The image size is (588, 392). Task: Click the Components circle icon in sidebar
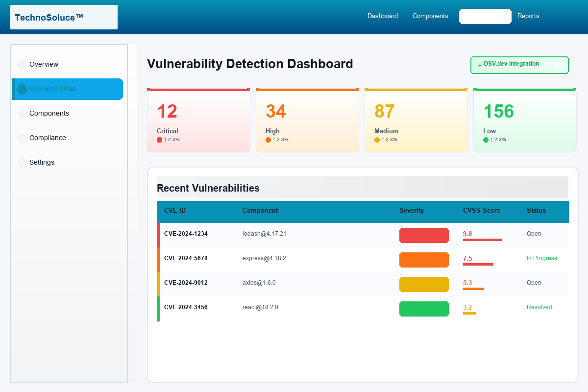[23, 113]
